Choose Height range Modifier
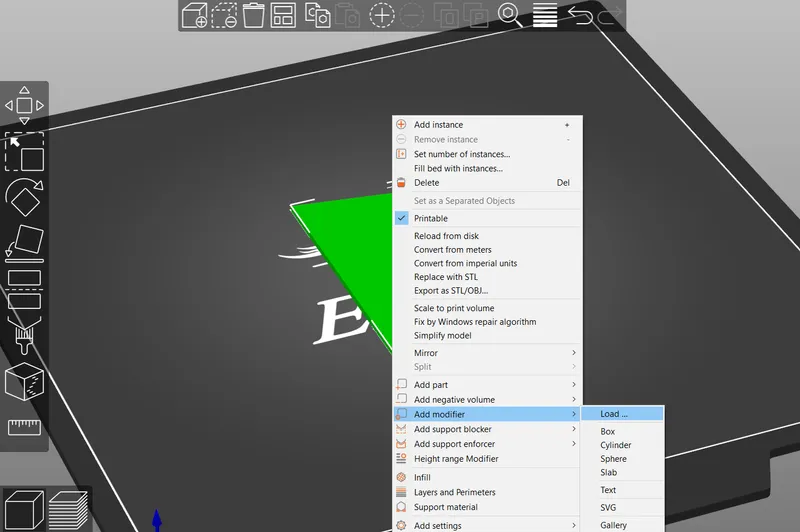 click(x=487, y=459)
